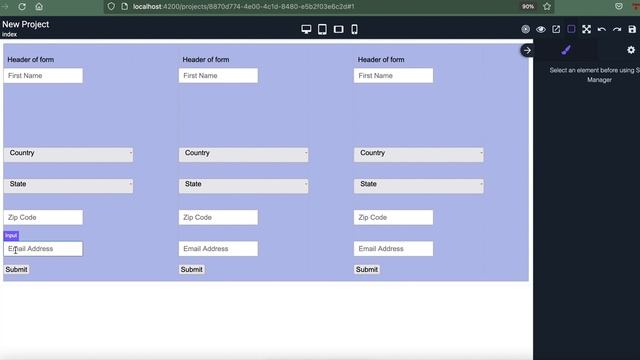Open State dropdown in third form
This screenshot has height=360, width=640.
[419, 186]
